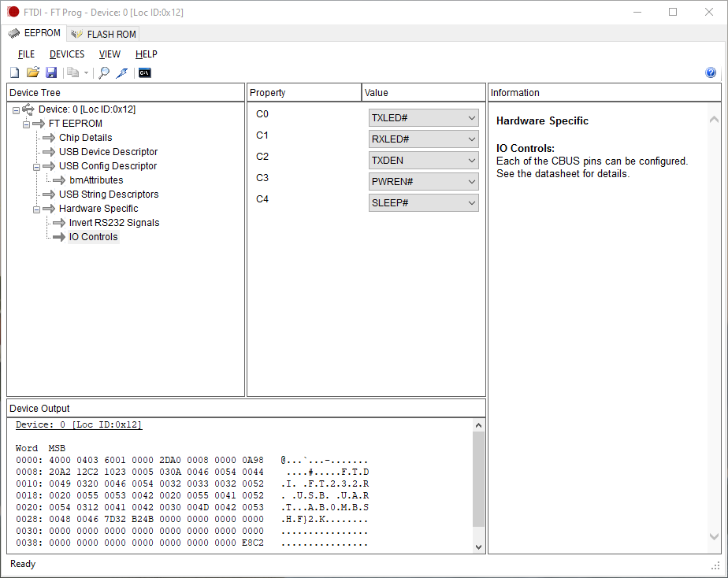The width and height of the screenshot is (728, 578).
Task: Collapse the Device: 0 tree node
Action: tap(17, 110)
